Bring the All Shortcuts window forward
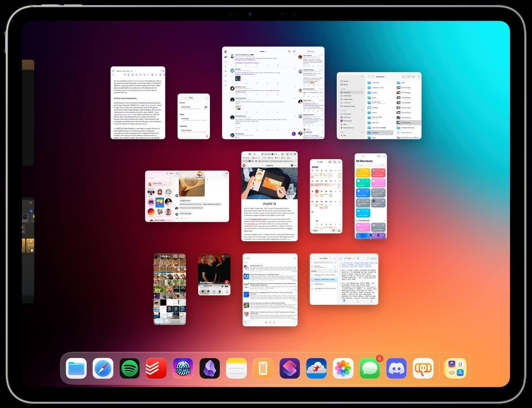 (x=370, y=196)
